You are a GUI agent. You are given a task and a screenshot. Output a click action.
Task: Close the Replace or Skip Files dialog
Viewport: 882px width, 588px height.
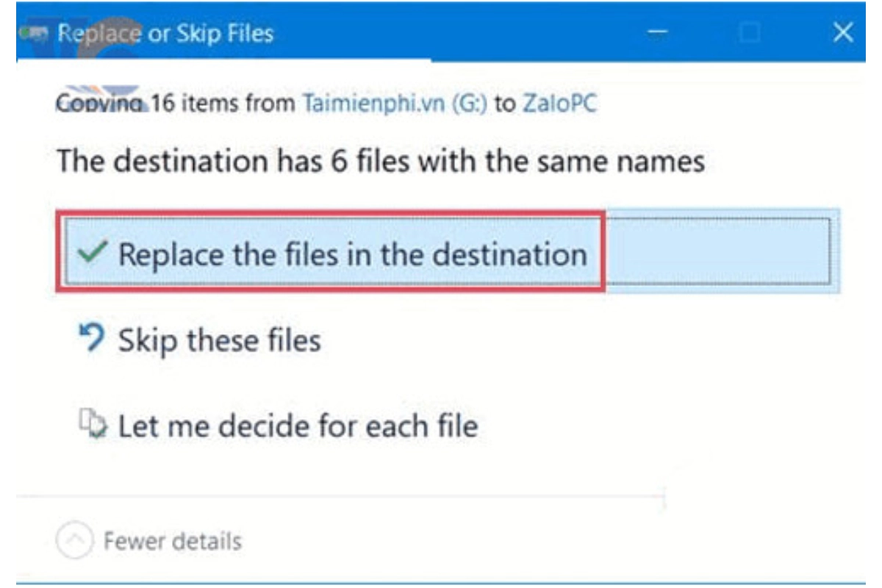point(842,33)
